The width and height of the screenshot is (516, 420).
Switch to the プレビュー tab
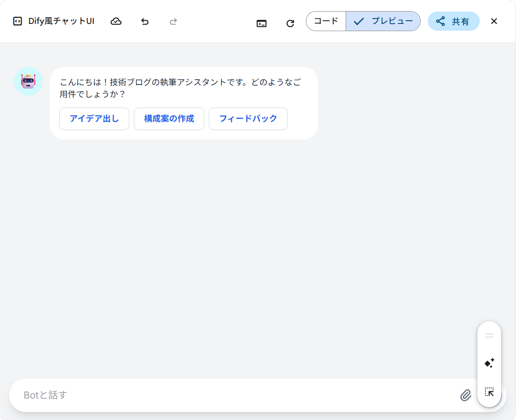[383, 21]
